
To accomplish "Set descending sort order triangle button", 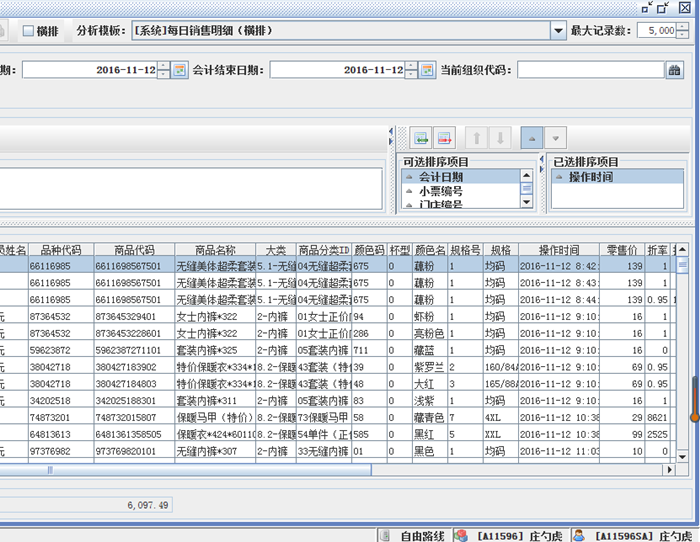I will tap(556, 137).
